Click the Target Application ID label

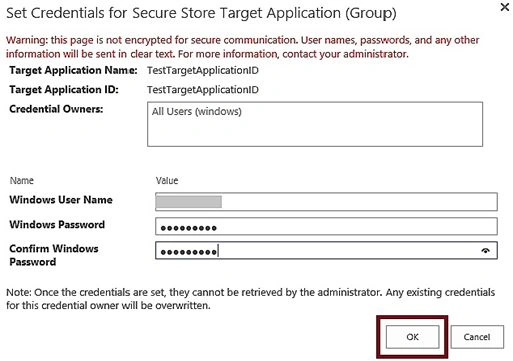[64, 90]
